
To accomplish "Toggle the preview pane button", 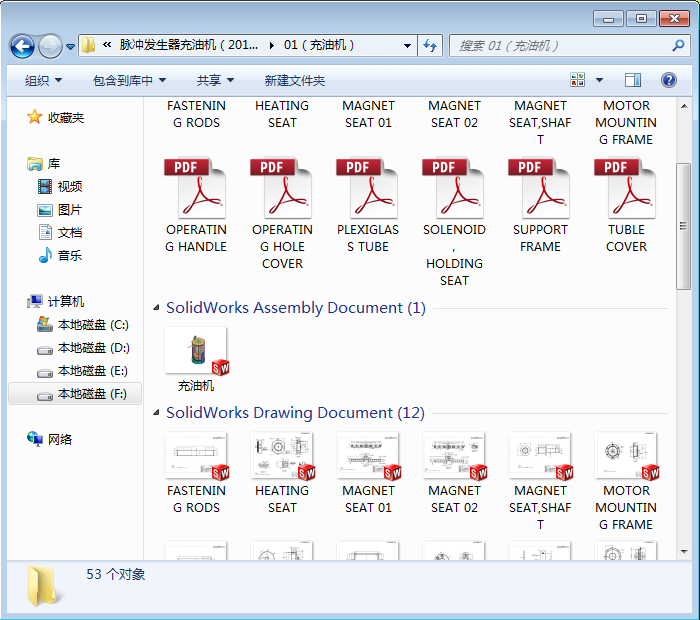I will [x=633, y=80].
